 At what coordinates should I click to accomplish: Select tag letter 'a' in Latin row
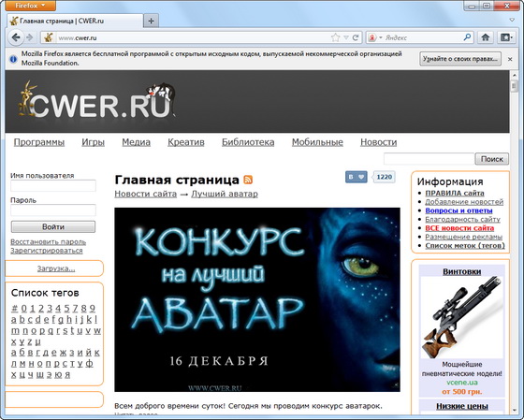[14, 319]
